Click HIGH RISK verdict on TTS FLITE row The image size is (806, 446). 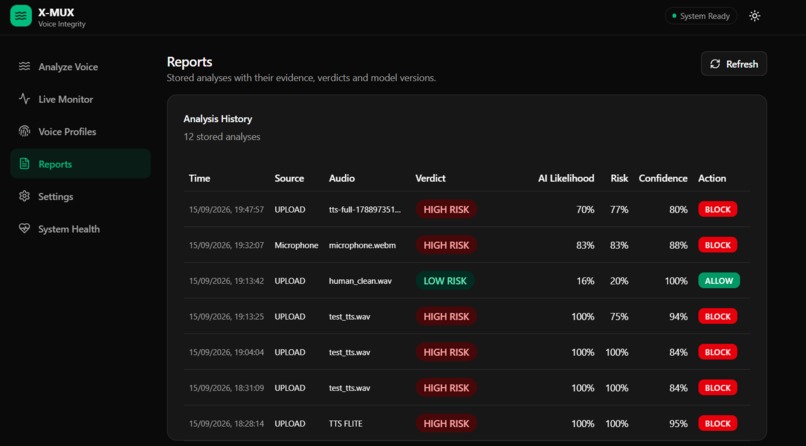click(446, 424)
